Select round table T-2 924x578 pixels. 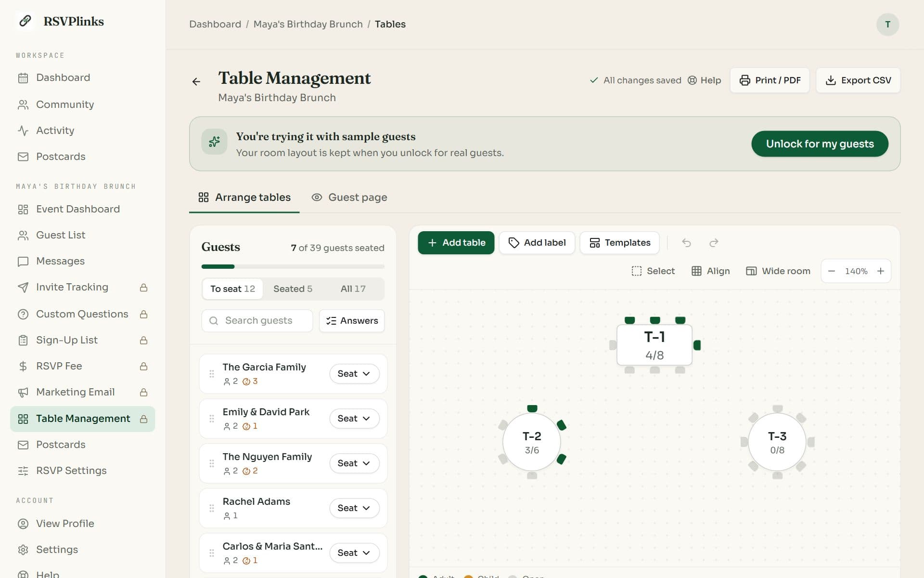532,442
